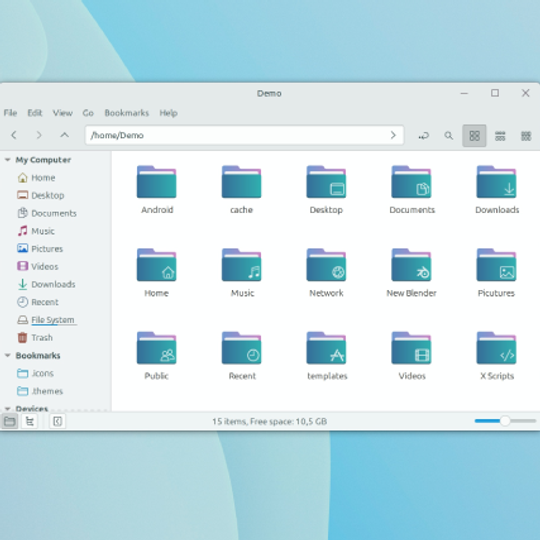This screenshot has height=540, width=540.
Task: Open the .themes bookmark
Action: 40,391
